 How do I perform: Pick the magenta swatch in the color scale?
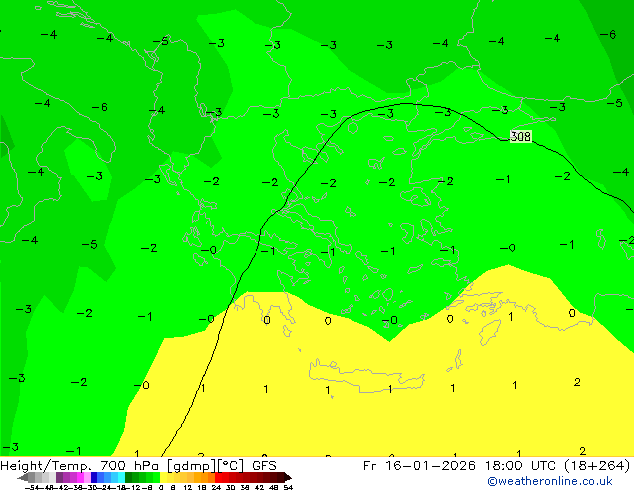(x=80, y=477)
